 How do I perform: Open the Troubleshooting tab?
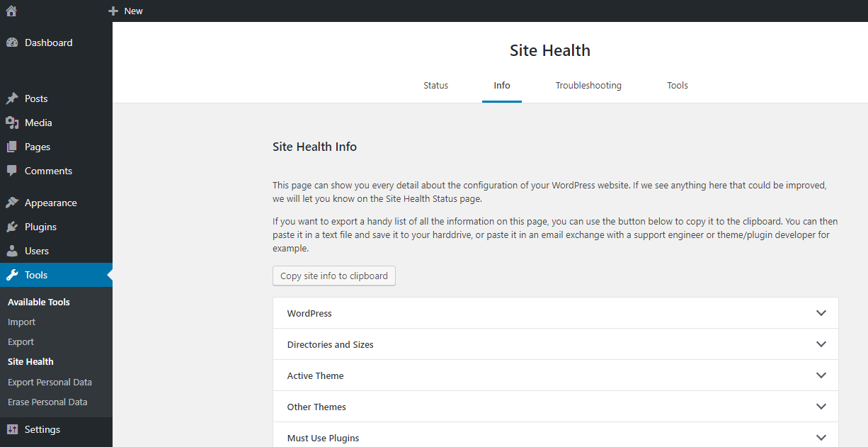[x=588, y=85]
